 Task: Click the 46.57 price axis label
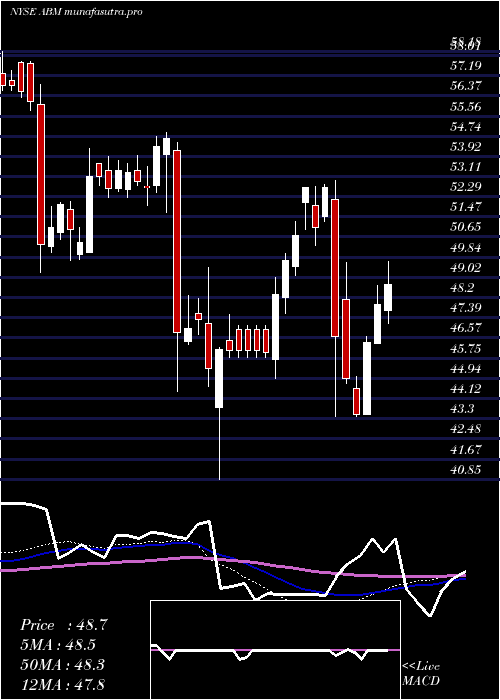pos(466,328)
